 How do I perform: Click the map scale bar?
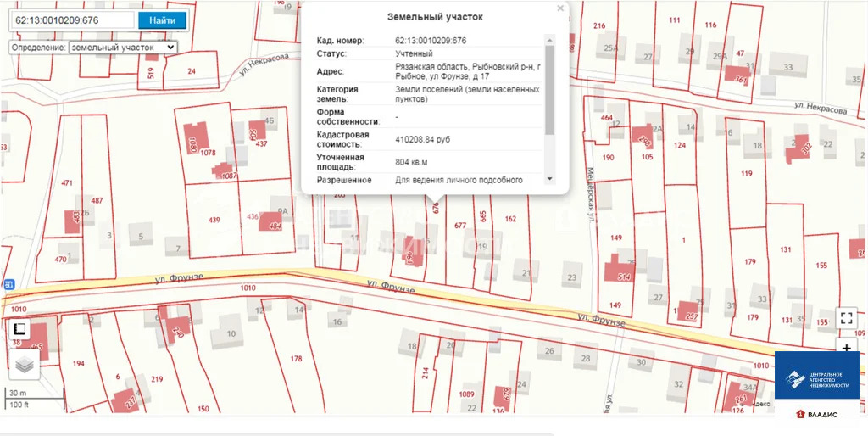[x=34, y=399]
